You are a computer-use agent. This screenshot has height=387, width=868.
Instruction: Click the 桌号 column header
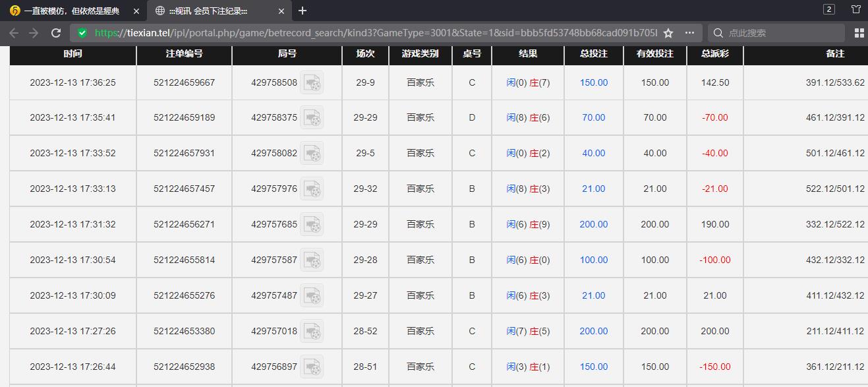click(472, 54)
